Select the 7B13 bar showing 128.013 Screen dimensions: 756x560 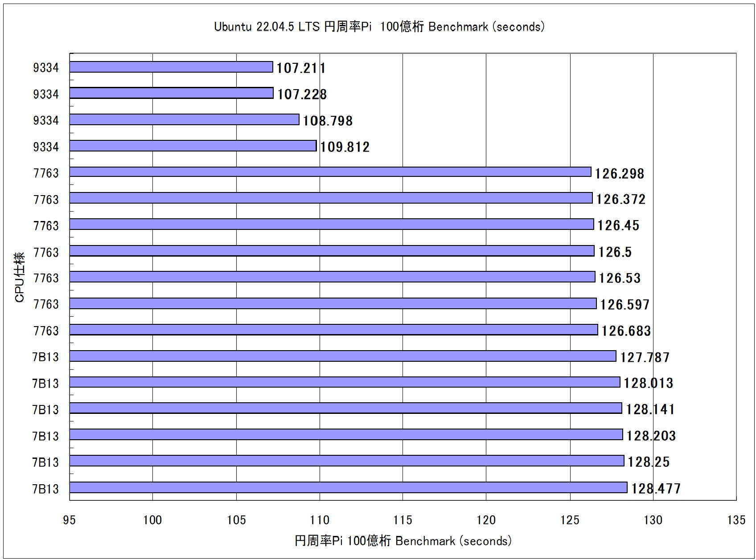[345, 382]
